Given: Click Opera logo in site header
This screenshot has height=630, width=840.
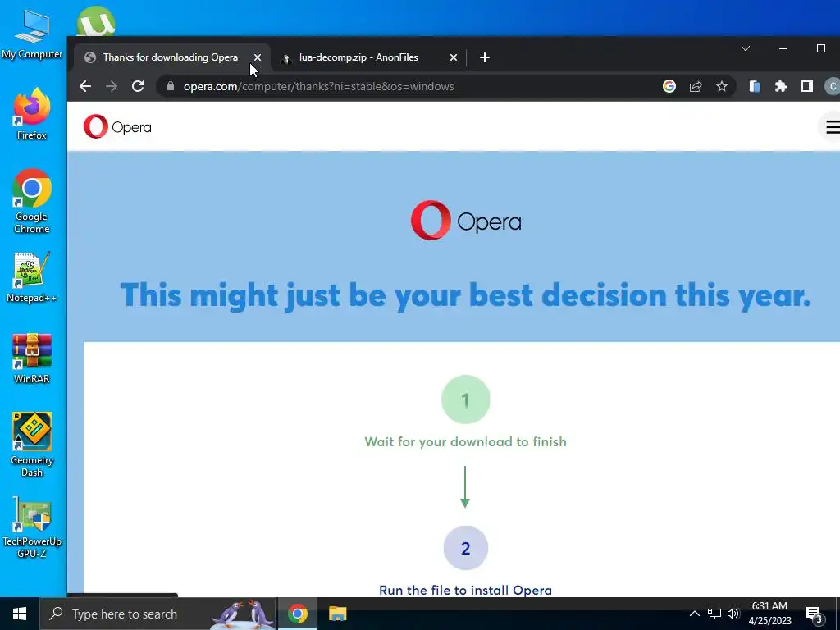Looking at the screenshot, I should point(117,127).
